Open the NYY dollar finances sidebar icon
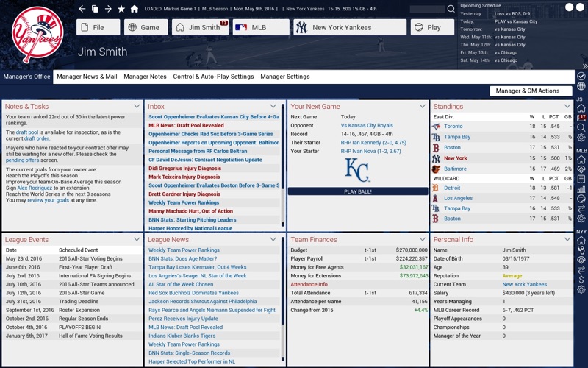588x368 pixels. coord(581,280)
